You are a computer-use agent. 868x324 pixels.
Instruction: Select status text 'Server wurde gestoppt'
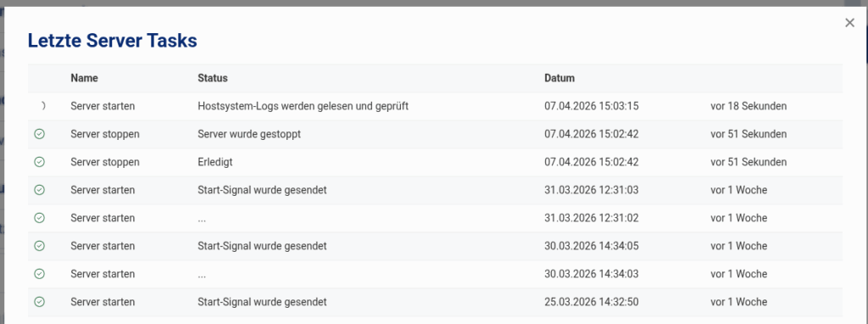(249, 134)
